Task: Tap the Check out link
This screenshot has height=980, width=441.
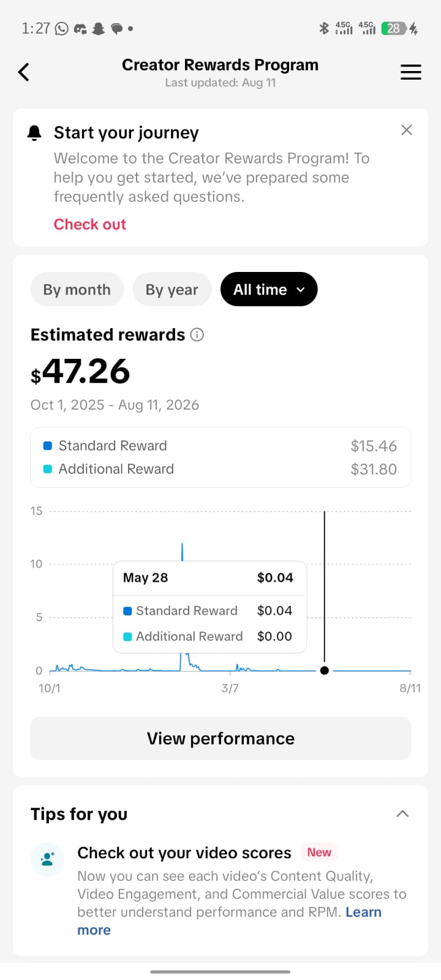Action: pos(90,224)
